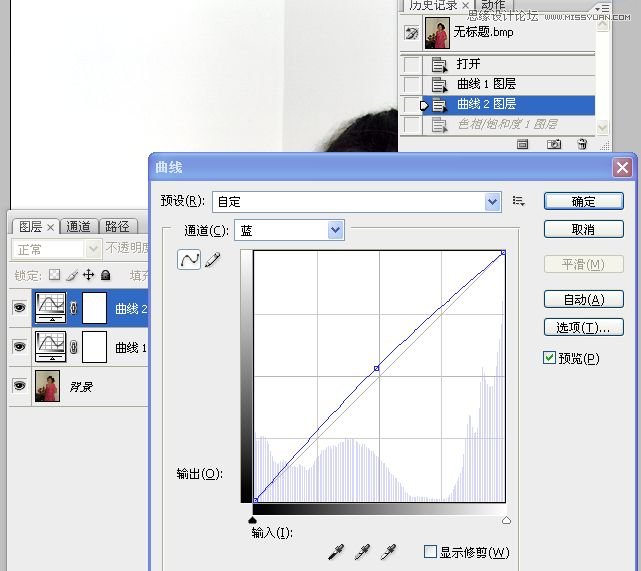The height and width of the screenshot is (571, 641).
Task: Close the 曲线 dialog
Action: point(622,168)
